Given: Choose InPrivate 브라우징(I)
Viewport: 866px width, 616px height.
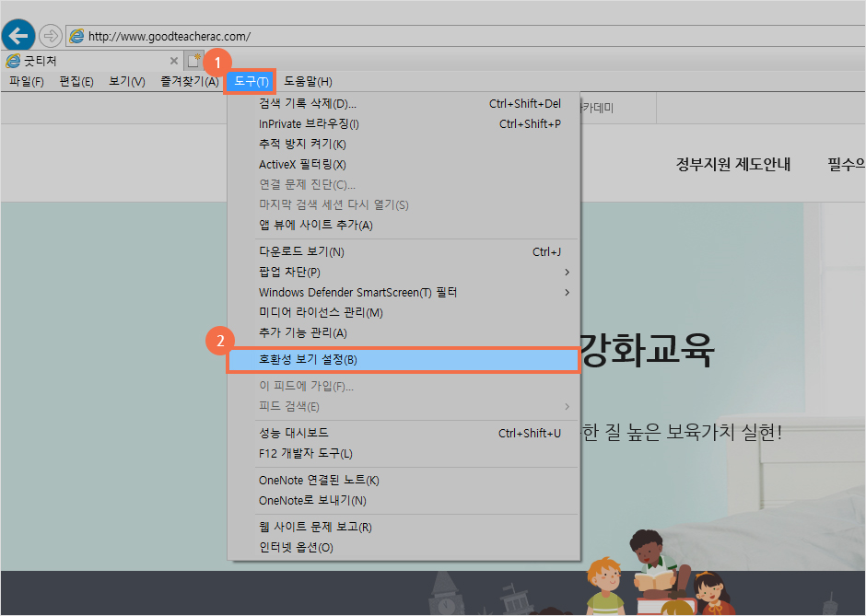Looking at the screenshot, I should [x=404, y=124].
